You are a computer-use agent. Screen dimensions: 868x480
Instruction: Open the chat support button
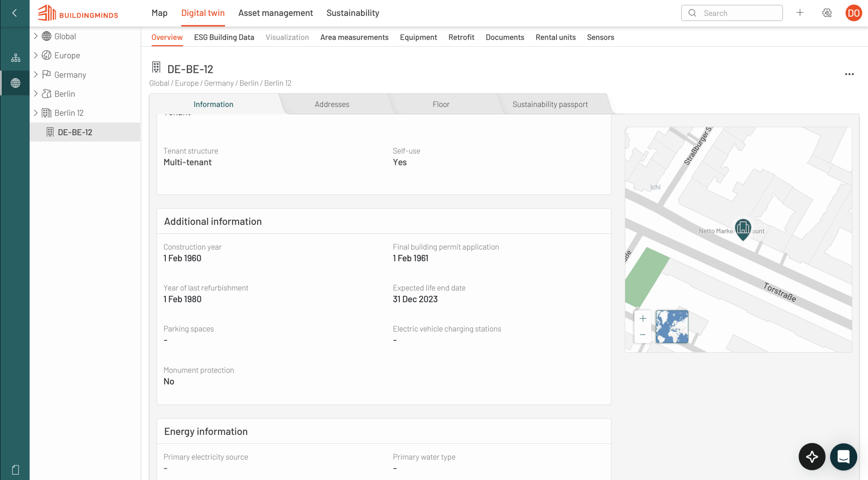[843, 457]
